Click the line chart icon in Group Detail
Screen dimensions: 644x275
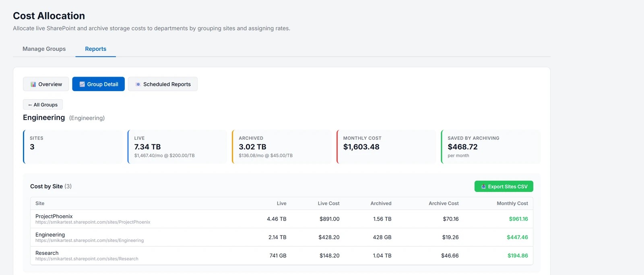[x=82, y=84]
